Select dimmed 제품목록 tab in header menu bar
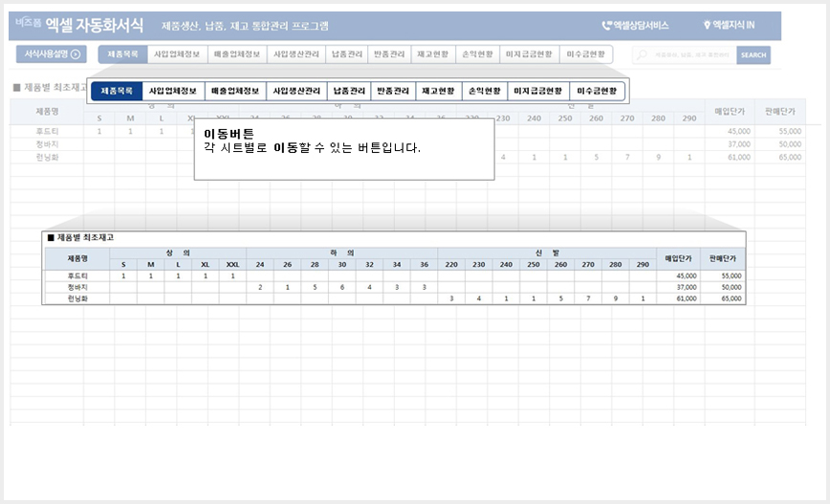The height and width of the screenshot is (504, 830). tap(122, 54)
